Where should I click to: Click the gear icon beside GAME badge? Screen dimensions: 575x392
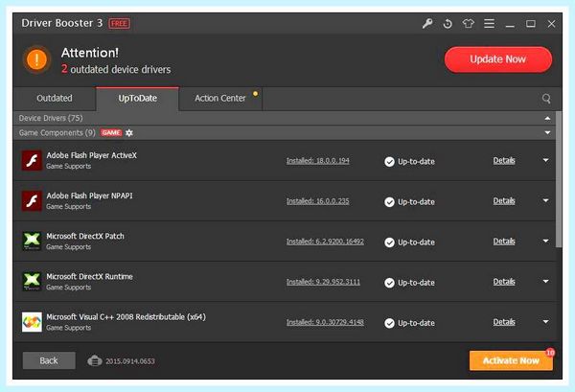click(x=129, y=133)
